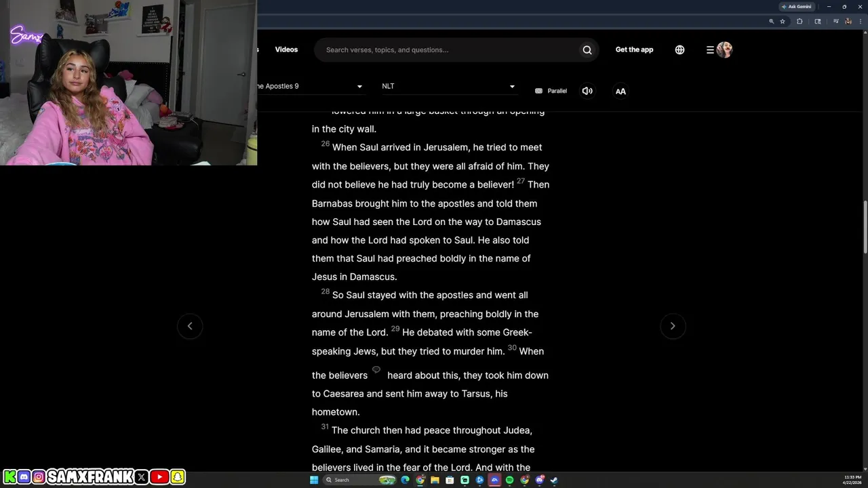Click the text "So Saul stayed with the apostles"
Viewport: 868px width, 488px height.
pos(403,295)
